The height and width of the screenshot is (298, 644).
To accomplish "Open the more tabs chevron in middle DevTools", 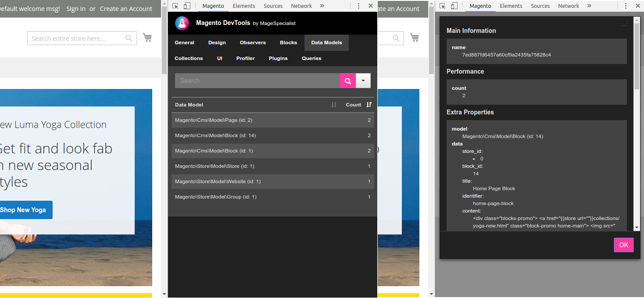I will coord(322,6).
